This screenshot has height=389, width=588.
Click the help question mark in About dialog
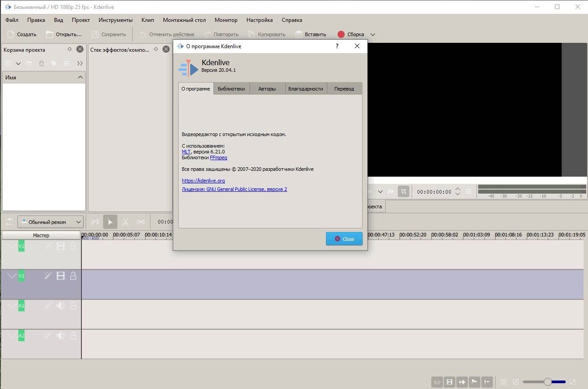coord(337,46)
